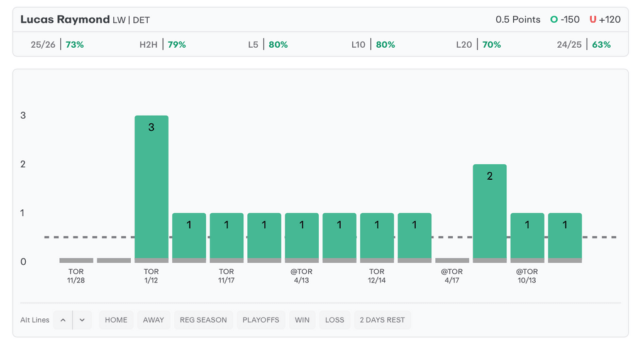Click the Alt Lines up chevron
The height and width of the screenshot is (349, 644).
63,320
